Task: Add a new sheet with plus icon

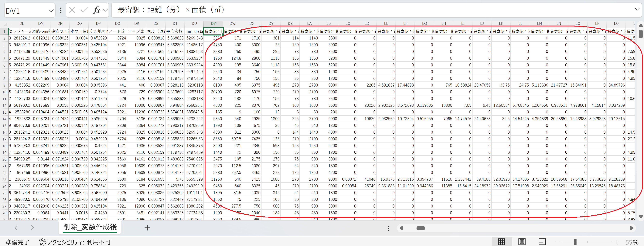Action: (147, 228)
